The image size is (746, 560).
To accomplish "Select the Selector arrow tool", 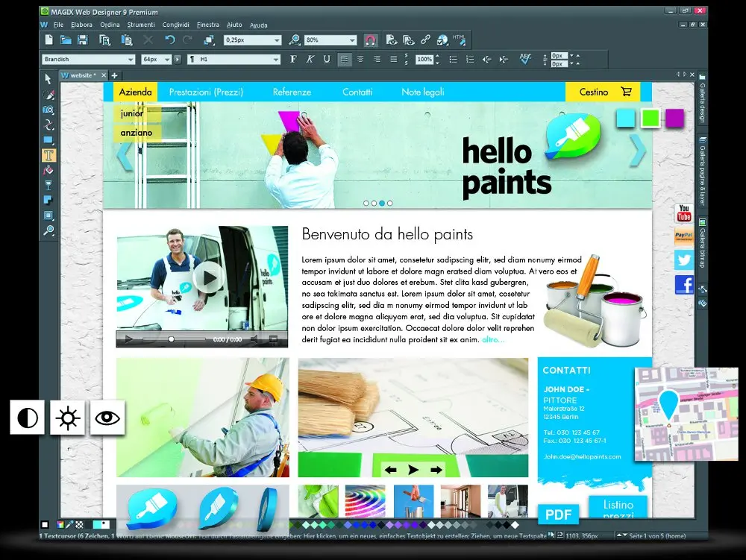I will coord(47,80).
